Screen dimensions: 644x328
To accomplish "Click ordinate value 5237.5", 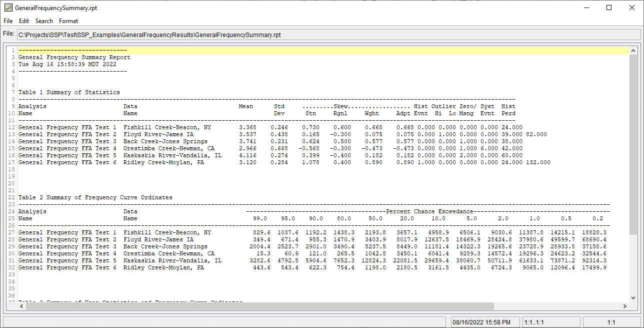I will coord(375,246).
